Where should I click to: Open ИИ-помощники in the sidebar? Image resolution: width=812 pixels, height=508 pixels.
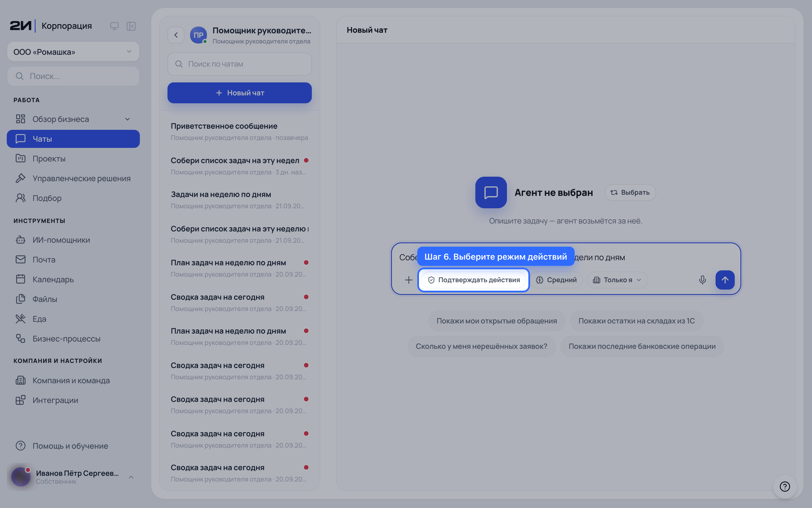(x=73, y=240)
